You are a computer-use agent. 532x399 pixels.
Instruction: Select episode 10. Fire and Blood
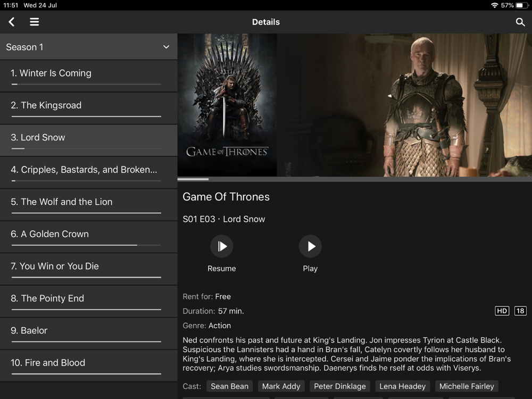pyautogui.click(x=88, y=366)
